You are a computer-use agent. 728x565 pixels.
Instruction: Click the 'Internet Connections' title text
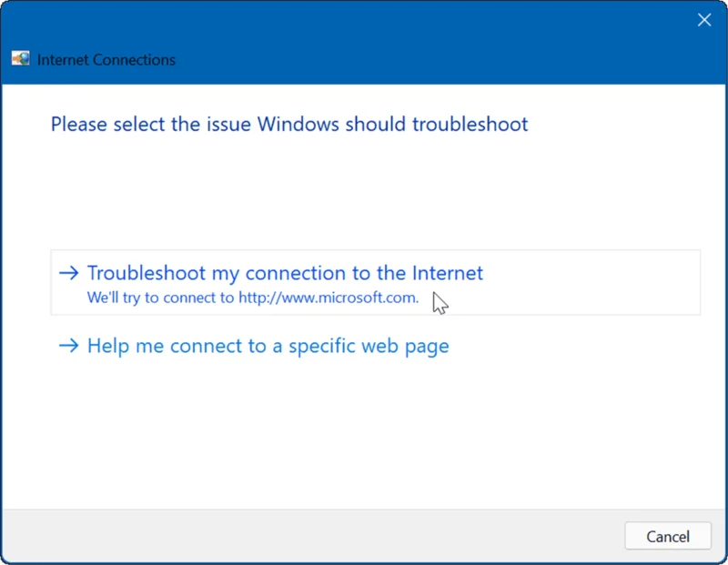(106, 60)
